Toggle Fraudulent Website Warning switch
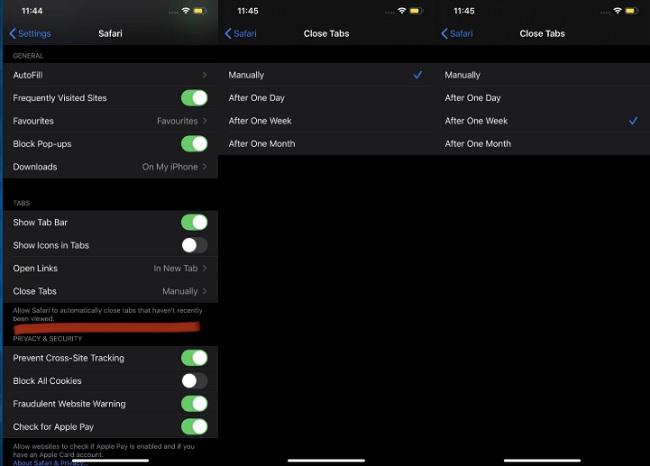650x466 pixels. pyautogui.click(x=194, y=404)
